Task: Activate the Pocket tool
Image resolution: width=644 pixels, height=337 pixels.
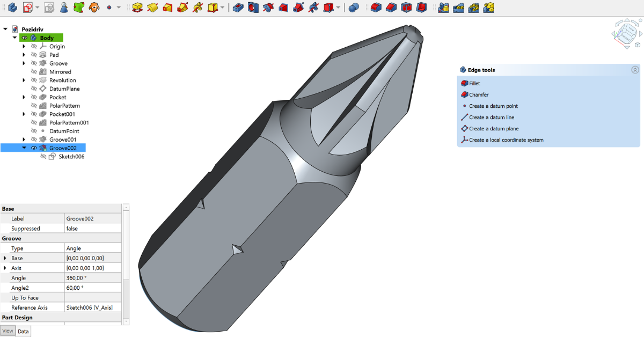Action: [x=239, y=8]
